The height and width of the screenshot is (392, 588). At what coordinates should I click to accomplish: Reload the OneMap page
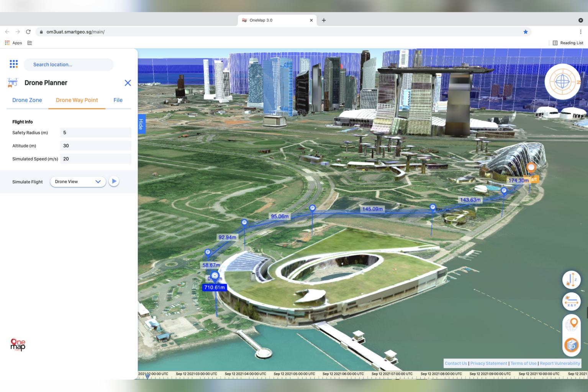[28, 32]
